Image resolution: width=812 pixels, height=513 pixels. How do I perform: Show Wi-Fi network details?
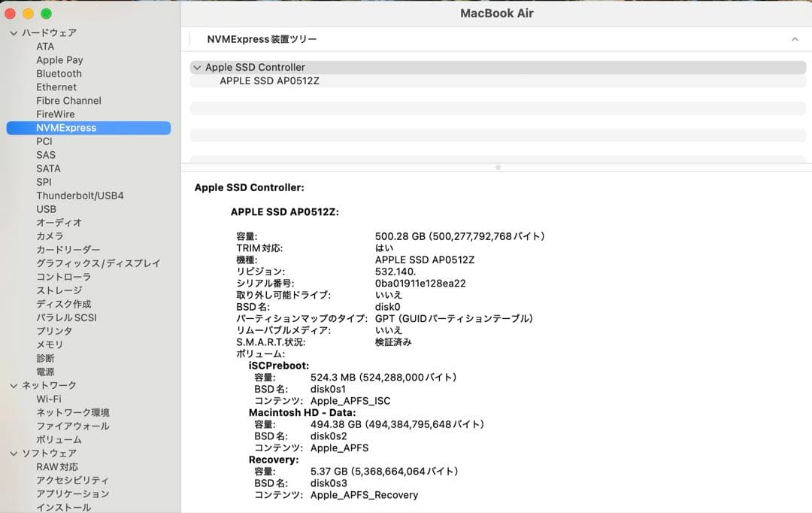click(49, 399)
